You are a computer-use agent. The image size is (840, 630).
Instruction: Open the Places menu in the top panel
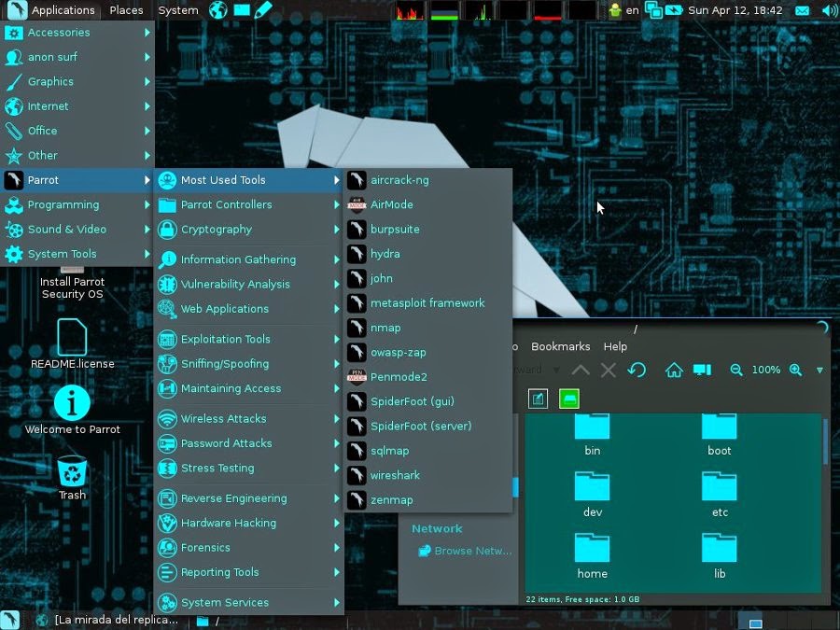pos(126,10)
